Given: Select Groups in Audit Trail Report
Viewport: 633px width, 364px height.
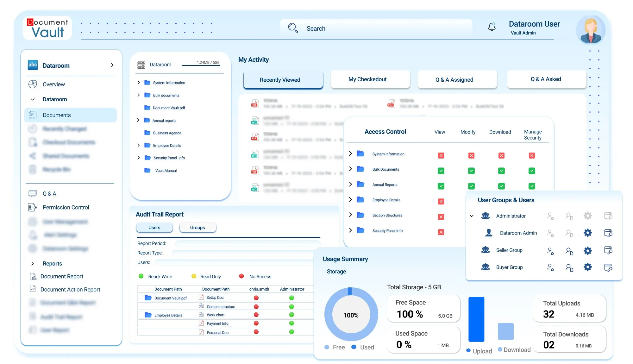Looking at the screenshot, I should (197, 228).
